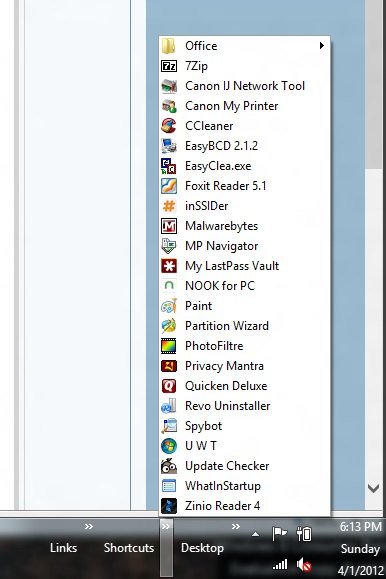Open the 7Zip menu entry
Image resolution: width=386 pixels, height=579 pixels.
[244, 66]
